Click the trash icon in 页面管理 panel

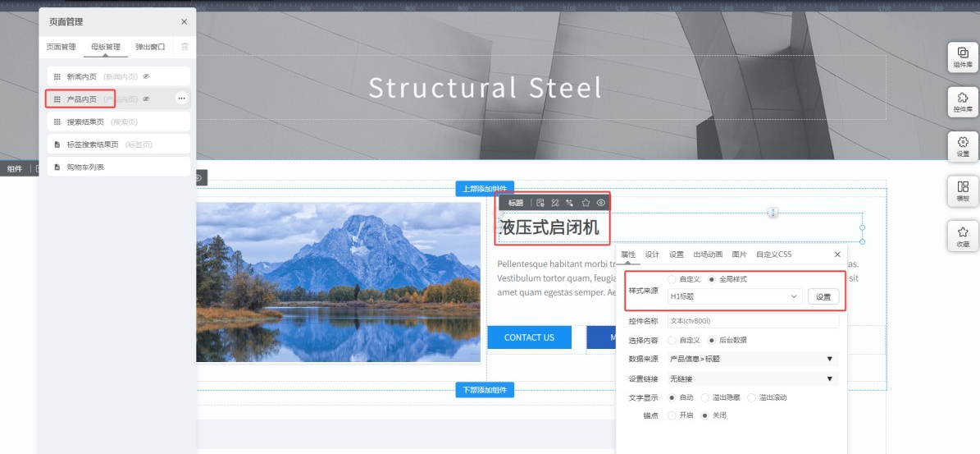click(185, 46)
